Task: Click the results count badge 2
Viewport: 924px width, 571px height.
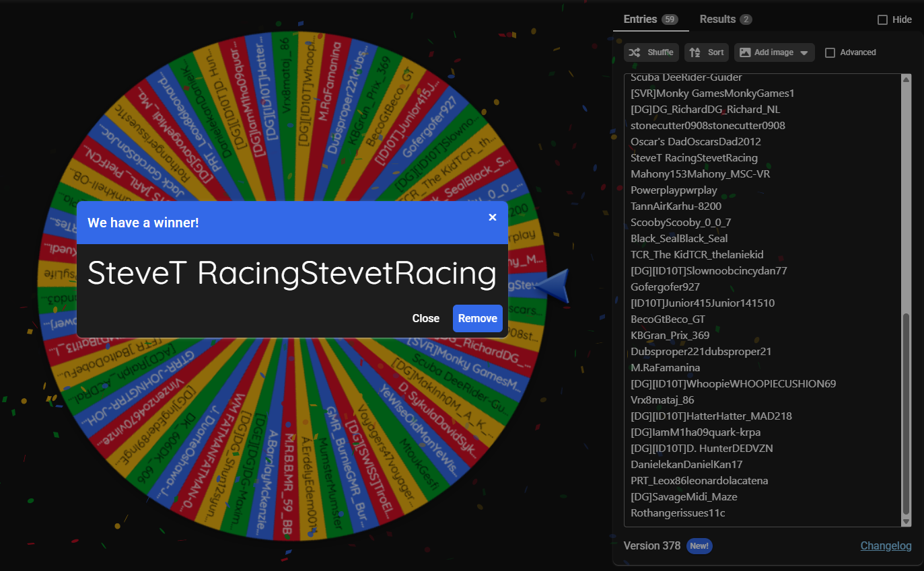Action: (746, 20)
